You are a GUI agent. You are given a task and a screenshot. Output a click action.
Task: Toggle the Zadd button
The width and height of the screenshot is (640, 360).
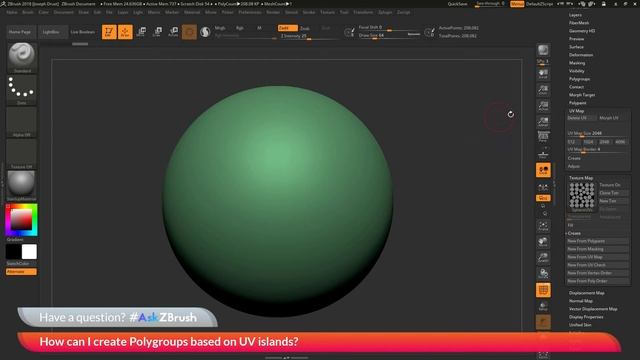pos(287,28)
